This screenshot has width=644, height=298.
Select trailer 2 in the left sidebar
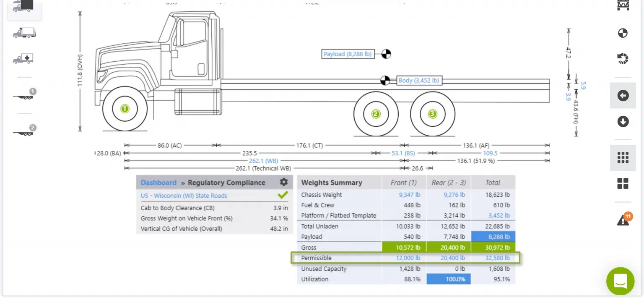click(24, 131)
